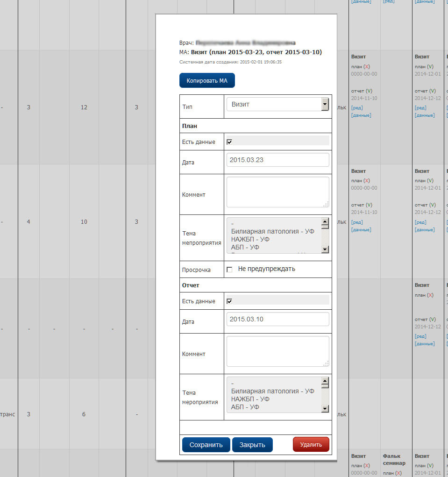
Task: Open the Тип dropdown showing Визит
Action: pyautogui.click(x=277, y=104)
